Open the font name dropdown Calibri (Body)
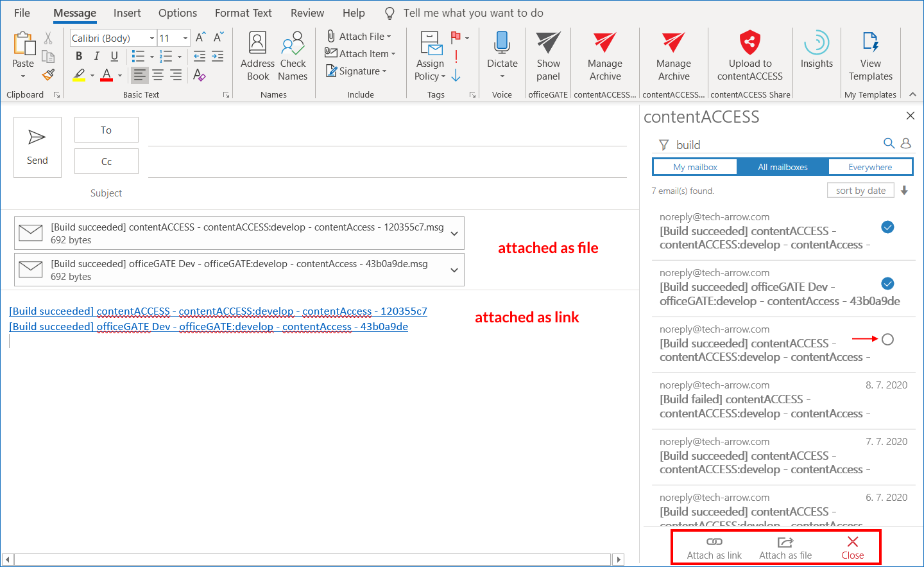The width and height of the screenshot is (924, 567). (x=152, y=39)
